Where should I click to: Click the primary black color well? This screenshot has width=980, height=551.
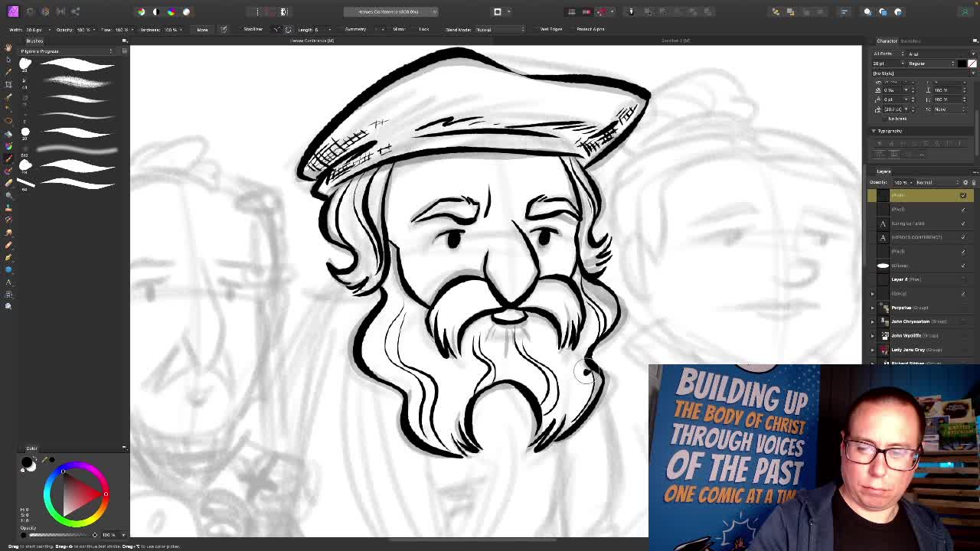[28, 462]
